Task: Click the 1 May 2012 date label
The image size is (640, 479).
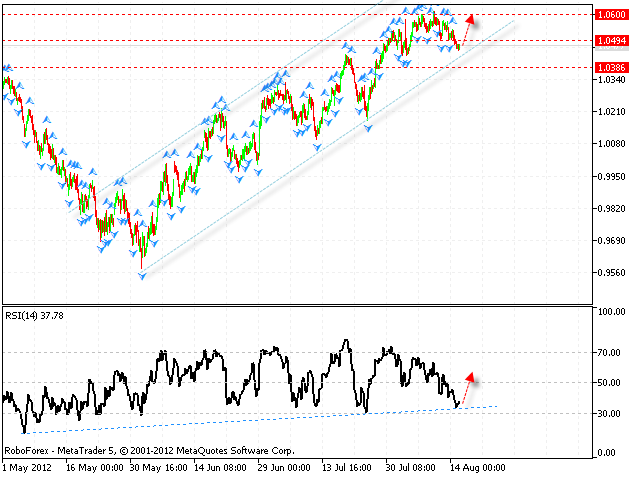Action: click(28, 467)
